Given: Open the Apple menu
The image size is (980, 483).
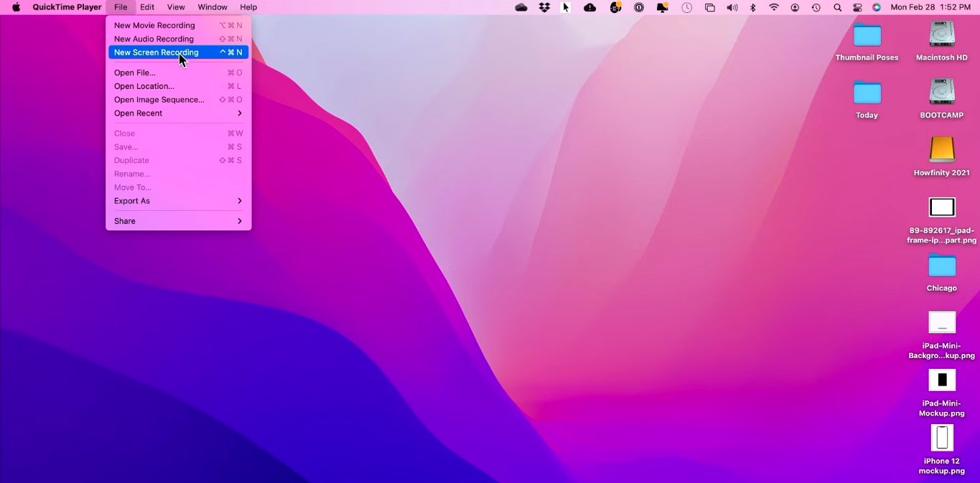Looking at the screenshot, I should [16, 7].
